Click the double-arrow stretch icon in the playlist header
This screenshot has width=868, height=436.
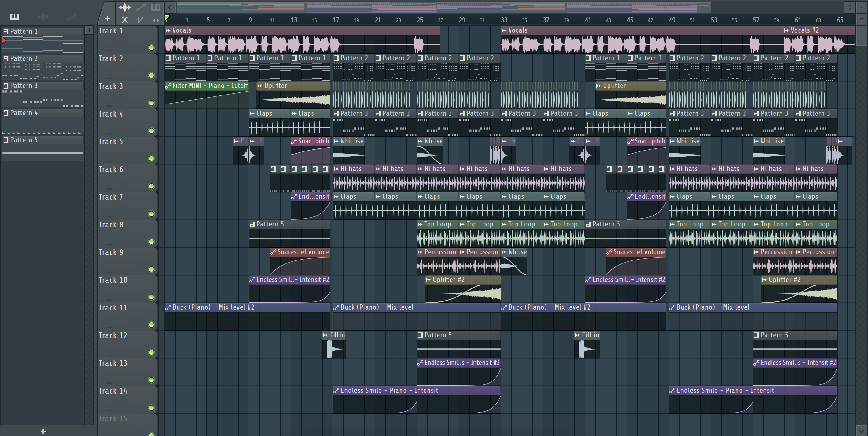[x=156, y=20]
